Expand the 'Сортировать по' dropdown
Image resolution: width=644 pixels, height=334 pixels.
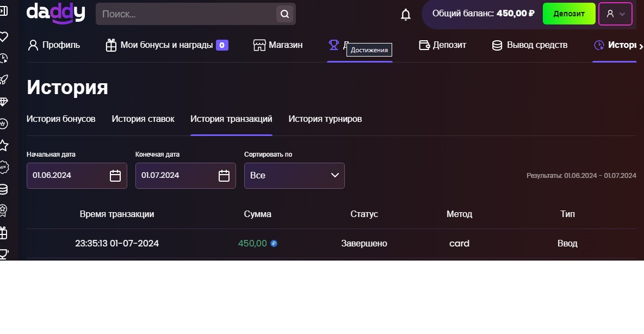tap(294, 176)
